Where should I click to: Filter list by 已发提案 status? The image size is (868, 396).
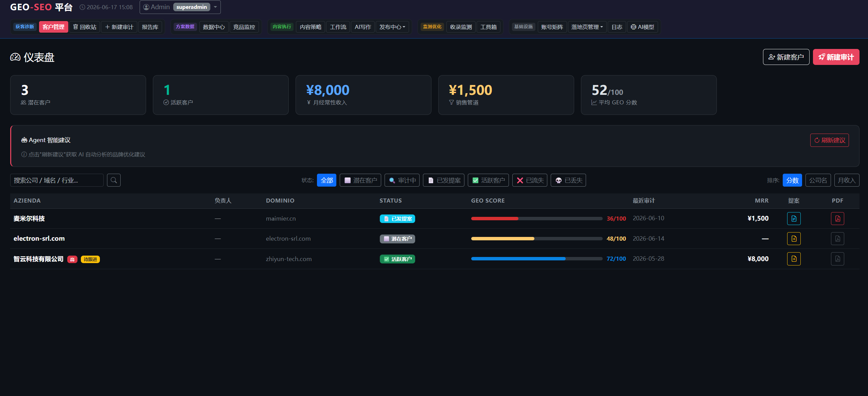click(x=443, y=180)
